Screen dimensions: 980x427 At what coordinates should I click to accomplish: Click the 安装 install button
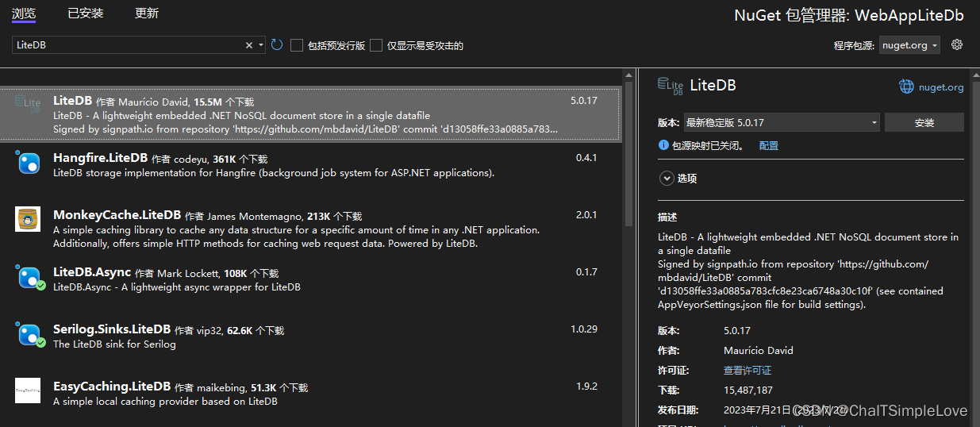[924, 123]
